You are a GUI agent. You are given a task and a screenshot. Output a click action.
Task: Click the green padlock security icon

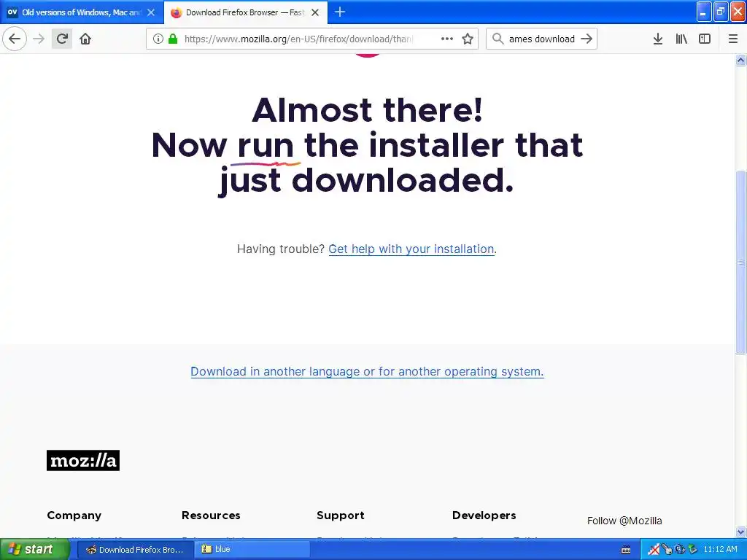pyautogui.click(x=173, y=39)
